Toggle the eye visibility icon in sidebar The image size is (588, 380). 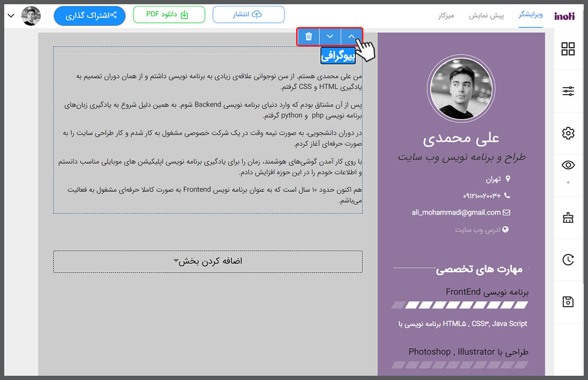click(x=568, y=165)
